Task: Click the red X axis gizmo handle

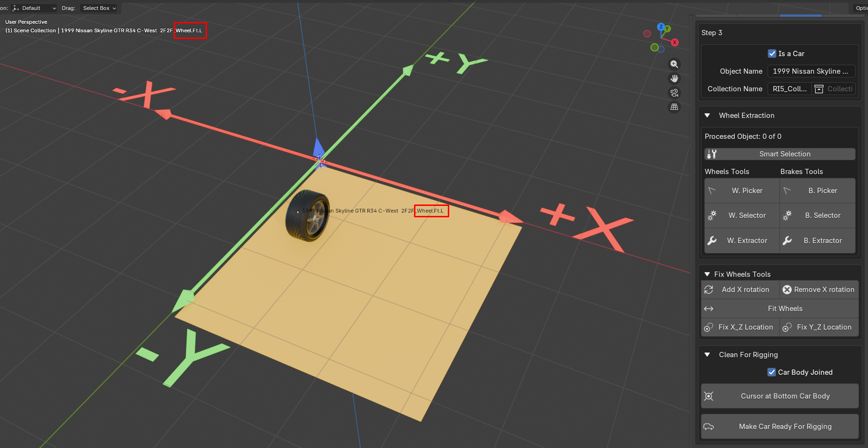Action: (675, 42)
